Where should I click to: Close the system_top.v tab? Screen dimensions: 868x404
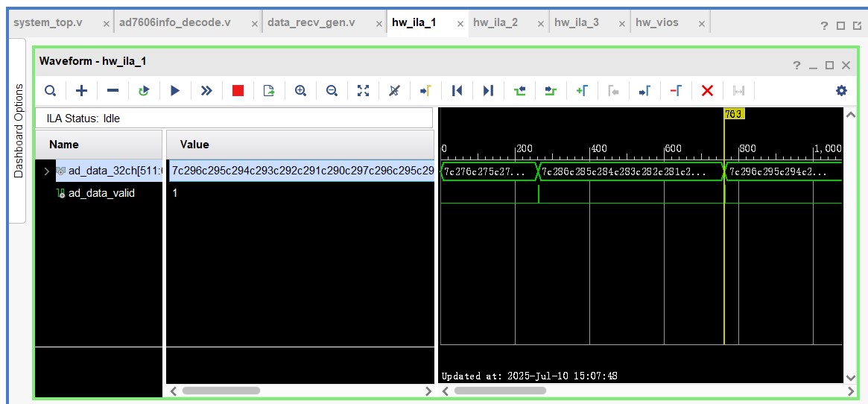[x=107, y=24]
